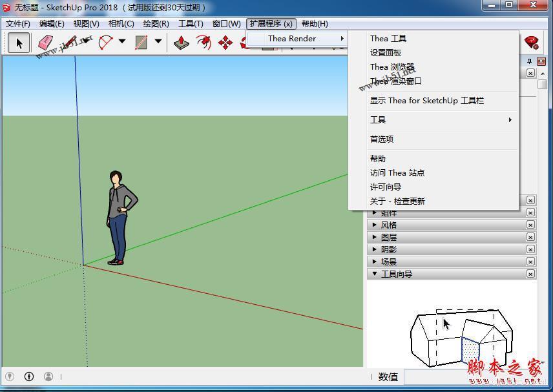Choose 许可向导 menu entry
Viewport: 553px width, 392px height.
click(433, 187)
